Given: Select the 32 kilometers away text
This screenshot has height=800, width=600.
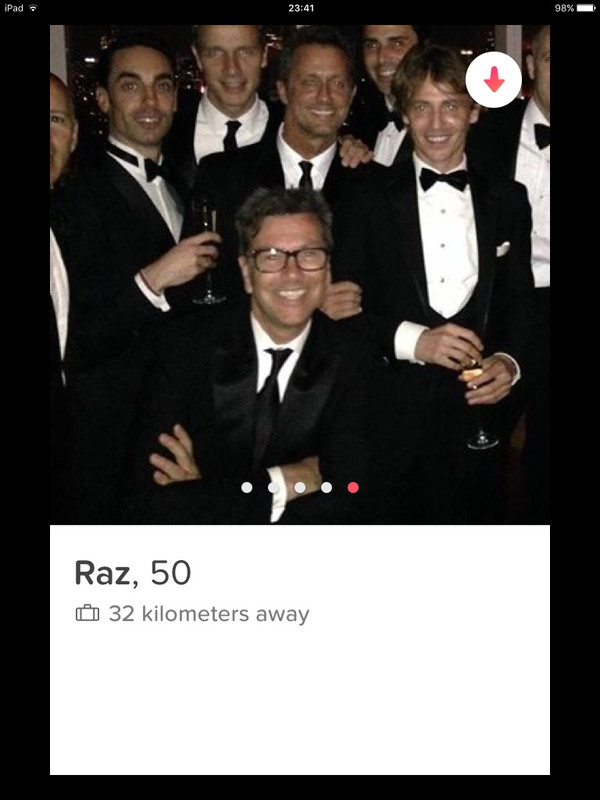Looking at the screenshot, I should coord(209,614).
